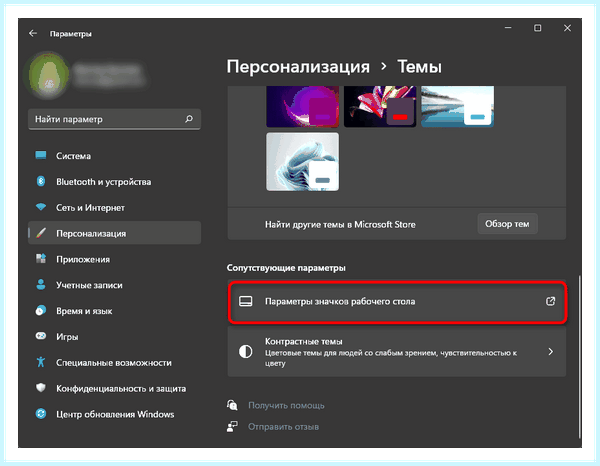
Task: Click the Сеть и Интернет wifi icon
Action: click(x=41, y=207)
